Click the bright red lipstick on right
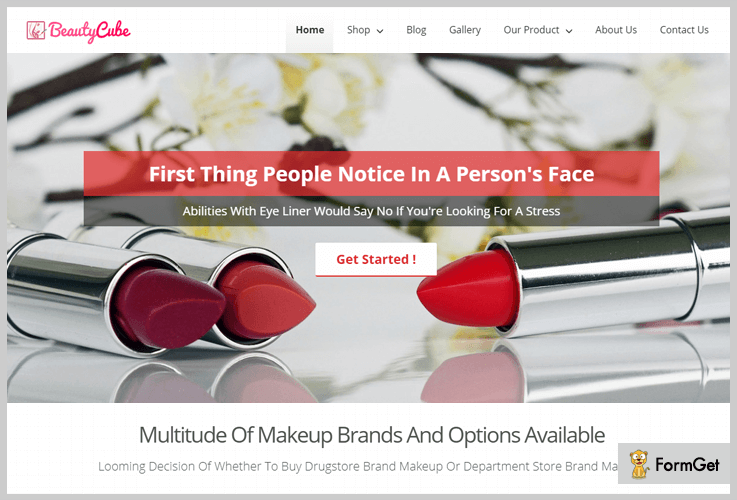737x500 pixels. click(x=470, y=288)
